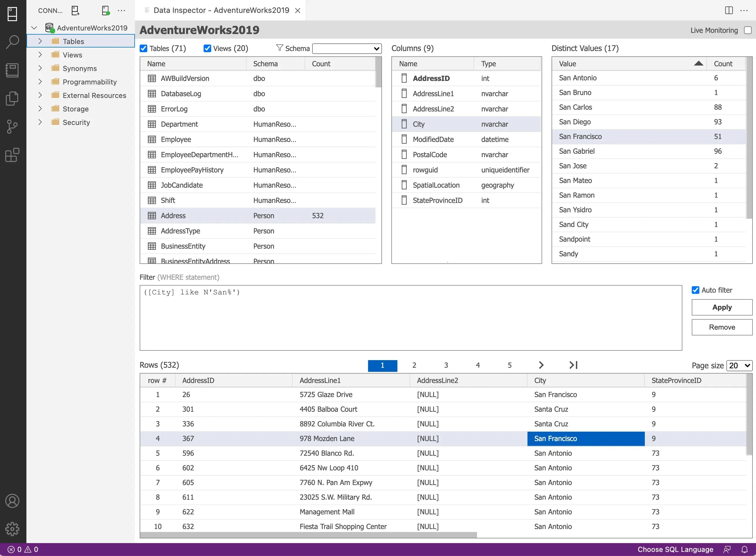
Task: Expand the Programmability folder in tree
Action: pyautogui.click(x=40, y=82)
